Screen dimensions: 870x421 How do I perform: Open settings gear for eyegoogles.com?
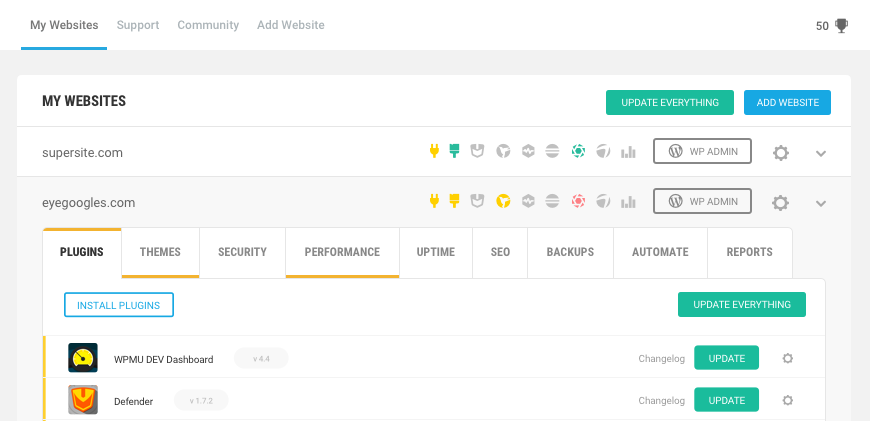pyautogui.click(x=781, y=203)
